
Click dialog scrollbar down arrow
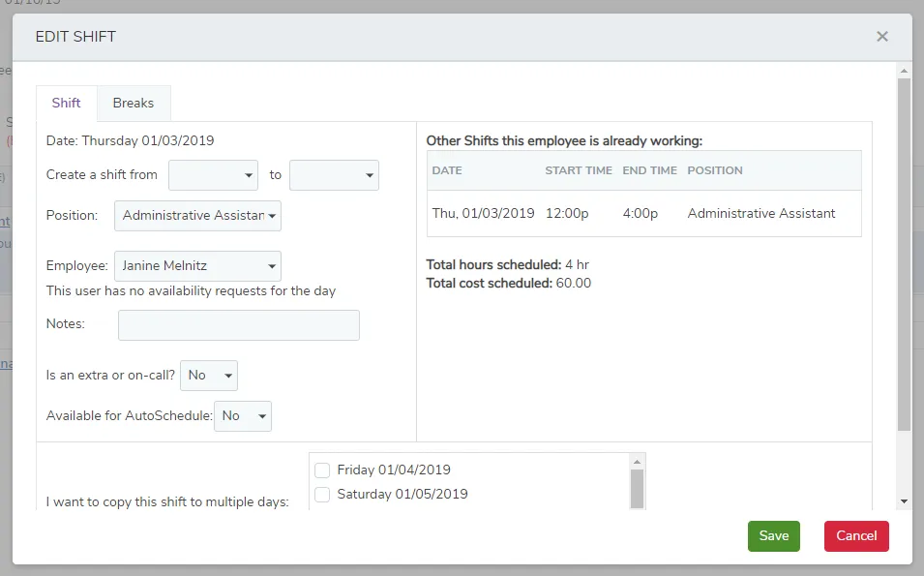click(x=904, y=501)
